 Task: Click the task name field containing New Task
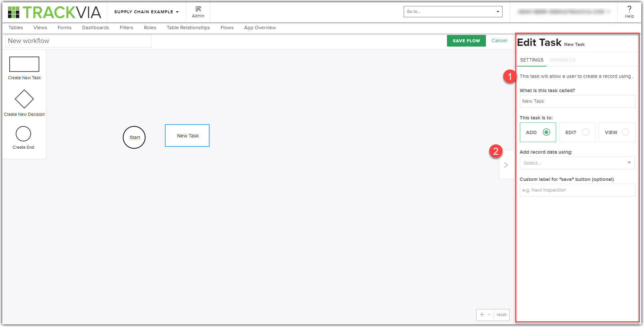point(577,101)
